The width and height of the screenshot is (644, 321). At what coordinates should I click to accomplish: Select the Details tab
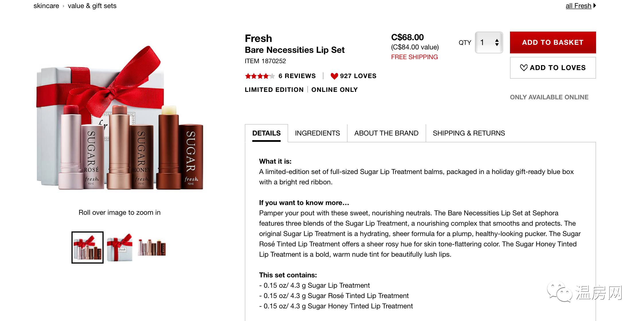click(266, 133)
